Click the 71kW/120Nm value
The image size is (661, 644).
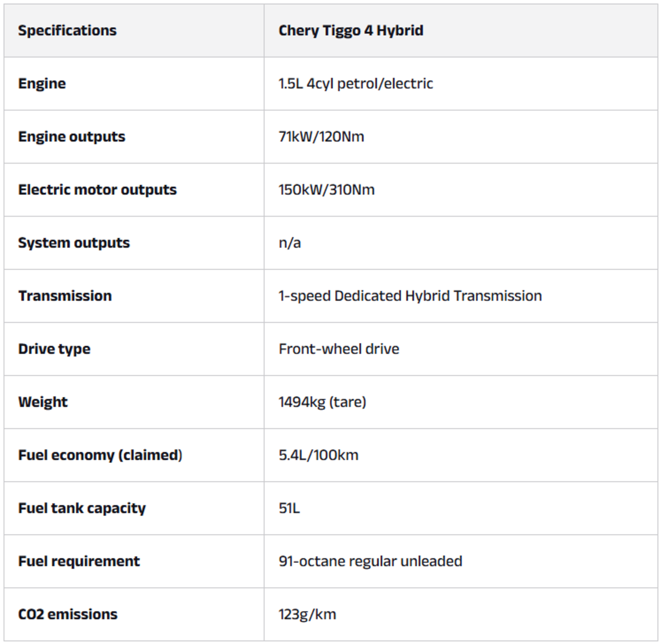click(x=321, y=137)
